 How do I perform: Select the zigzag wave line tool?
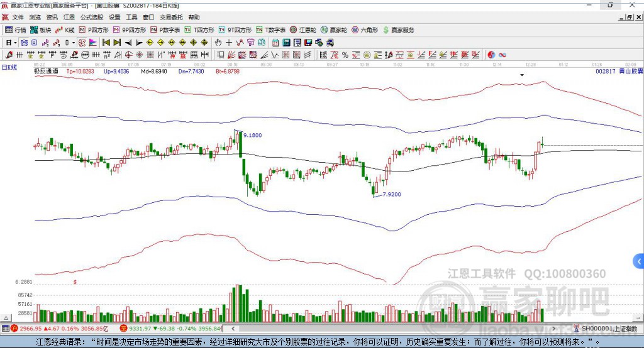coord(274,55)
